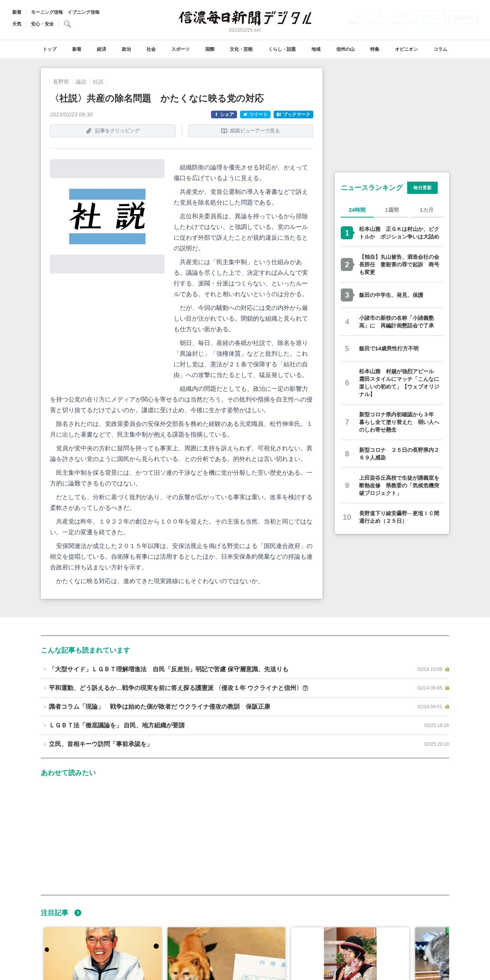Select 政治 in main navigation
Image resolution: width=490 pixels, height=980 pixels.
[126, 49]
